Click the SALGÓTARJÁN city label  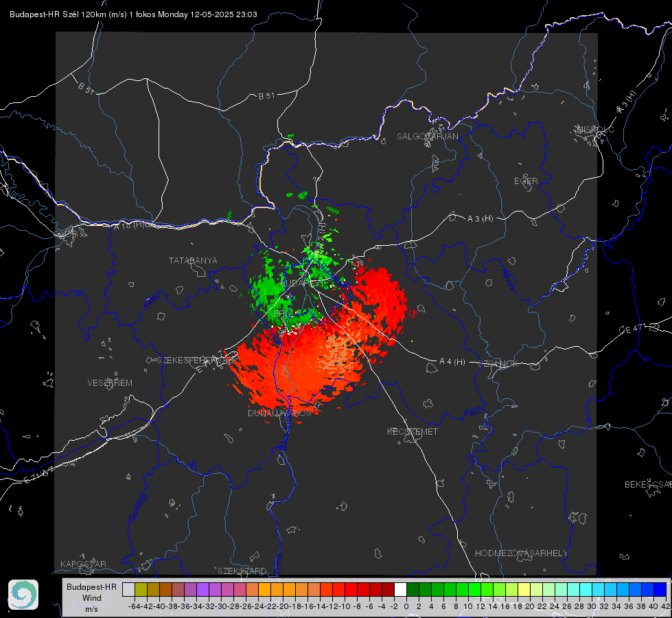click(427, 137)
